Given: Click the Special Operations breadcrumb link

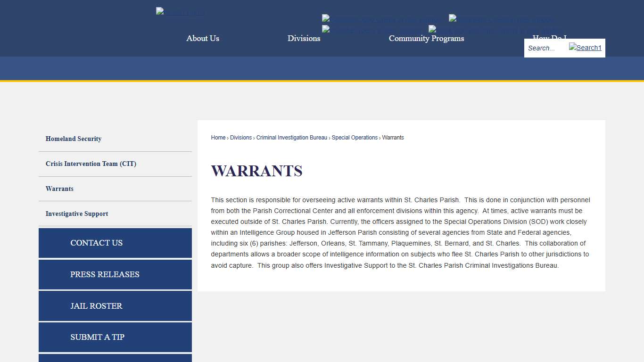Looking at the screenshot, I should [x=355, y=137].
